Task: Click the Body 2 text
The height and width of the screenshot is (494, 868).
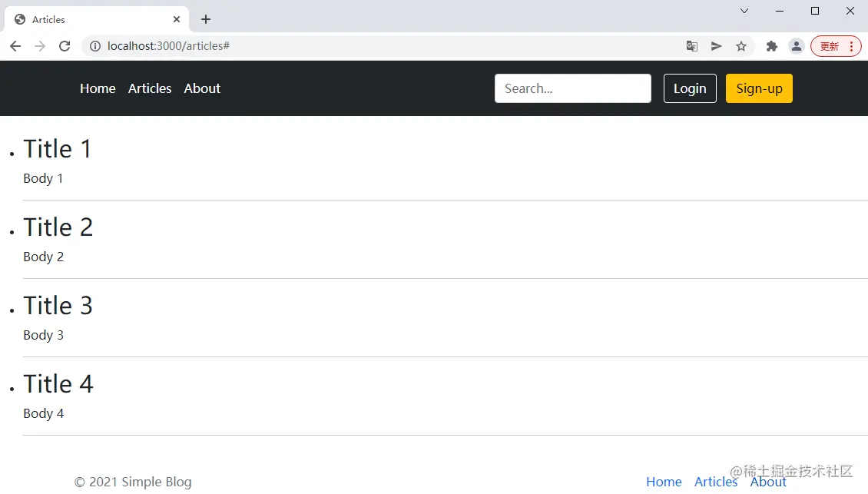Action: click(43, 257)
